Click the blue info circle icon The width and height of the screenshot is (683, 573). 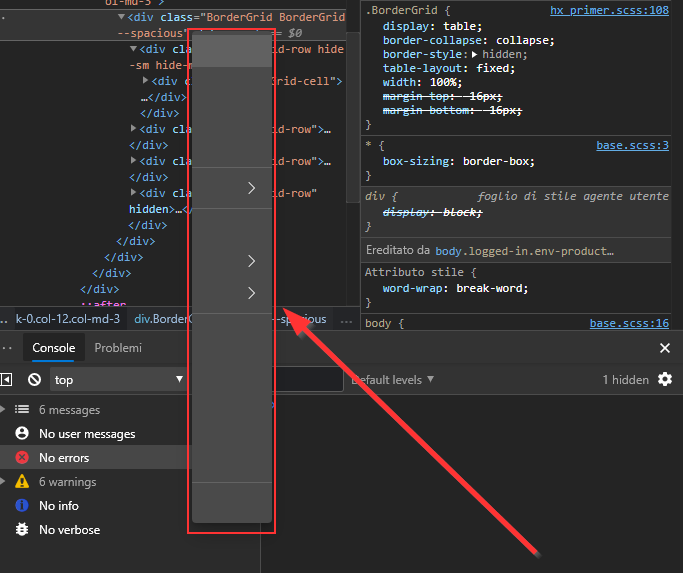coord(22,505)
